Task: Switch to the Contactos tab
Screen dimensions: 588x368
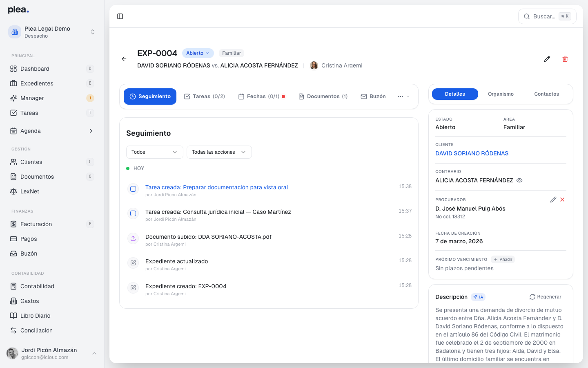Action: 546,94
